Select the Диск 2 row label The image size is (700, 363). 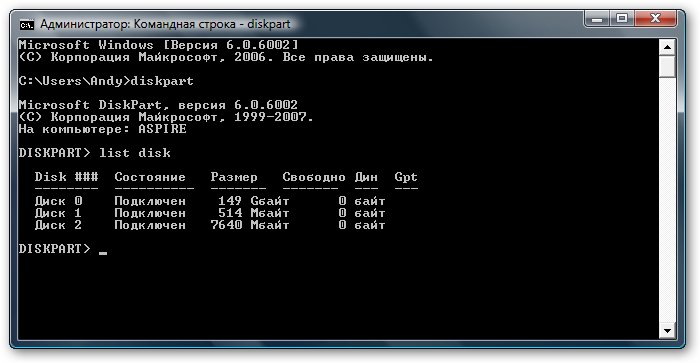point(58,225)
